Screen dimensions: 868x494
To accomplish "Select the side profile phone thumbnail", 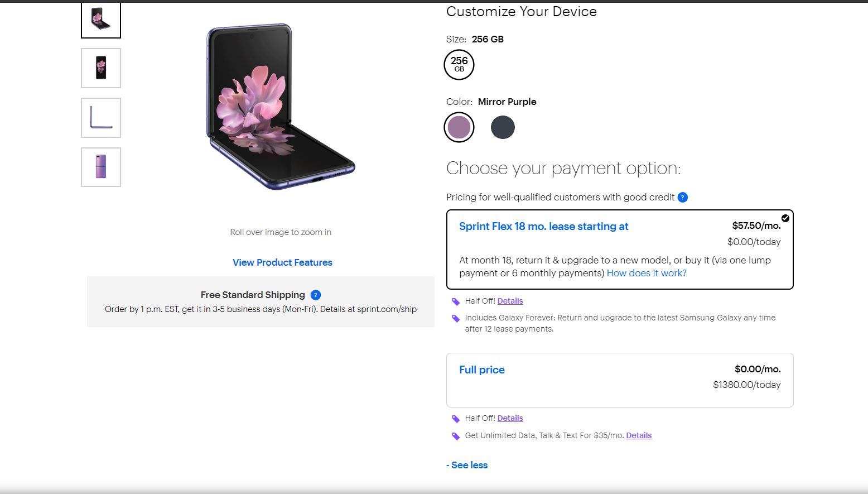I will [x=101, y=118].
